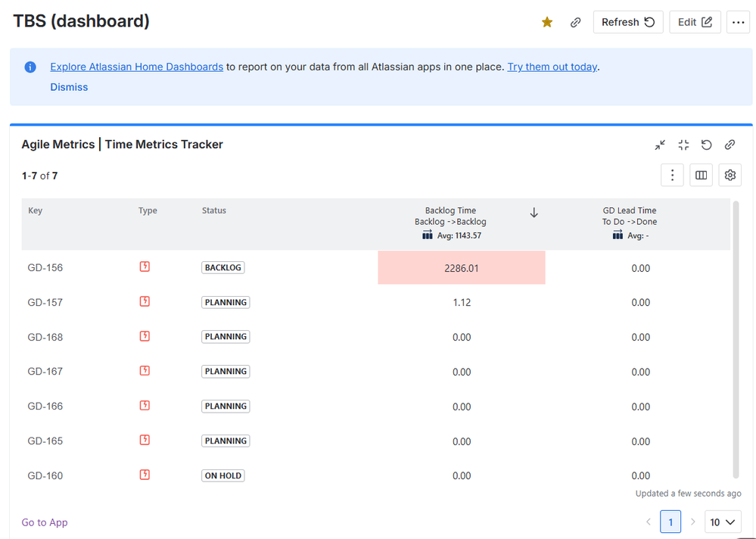The height and width of the screenshot is (539, 756).
Task: Click Backlog Time average calculation icon
Action: [427, 235]
